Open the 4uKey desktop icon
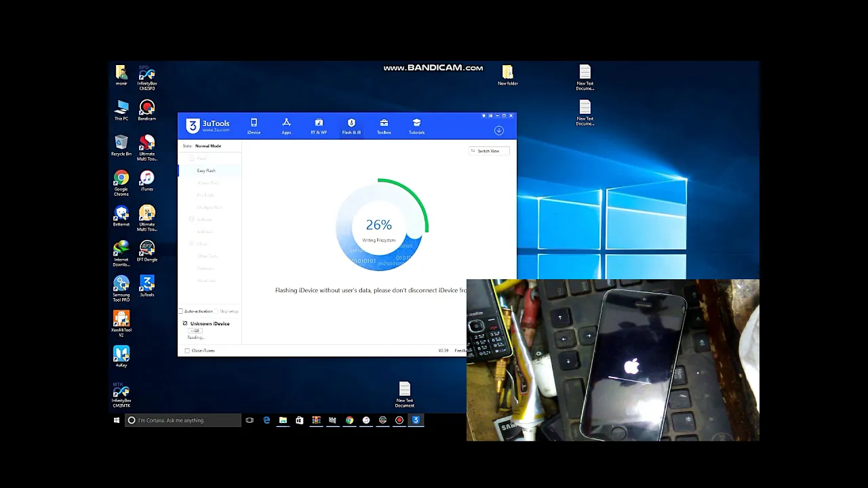Screen dimensions: 868x488 pyautogui.click(x=121, y=357)
